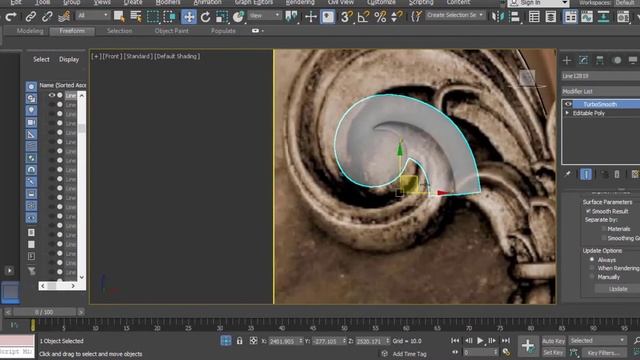640x360 pixels.
Task: Click the viewport [Default Shading] label menu
Action: click(177, 56)
